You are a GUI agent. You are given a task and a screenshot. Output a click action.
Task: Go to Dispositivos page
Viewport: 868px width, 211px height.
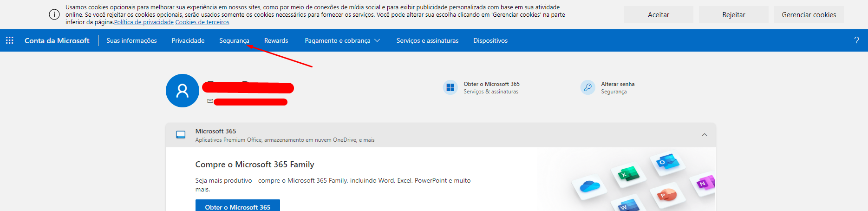pos(490,40)
